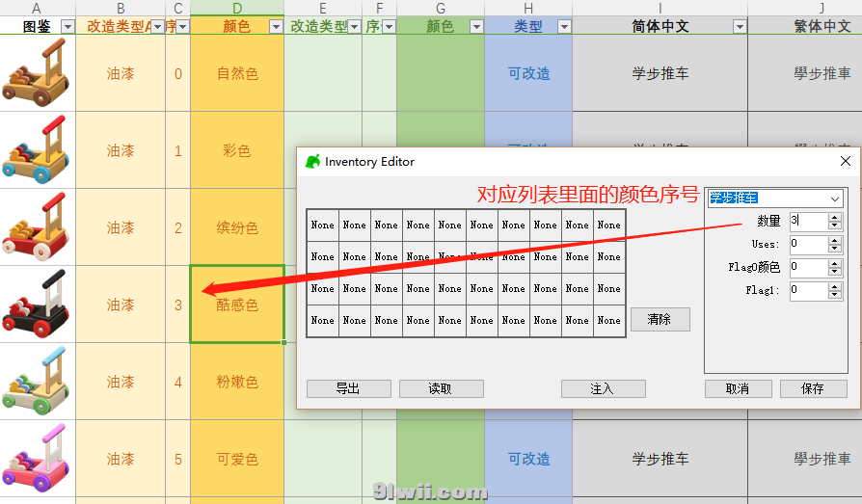Decrease the Flag1 value with down arrow
Screen dimensions: 862x504
point(834,294)
